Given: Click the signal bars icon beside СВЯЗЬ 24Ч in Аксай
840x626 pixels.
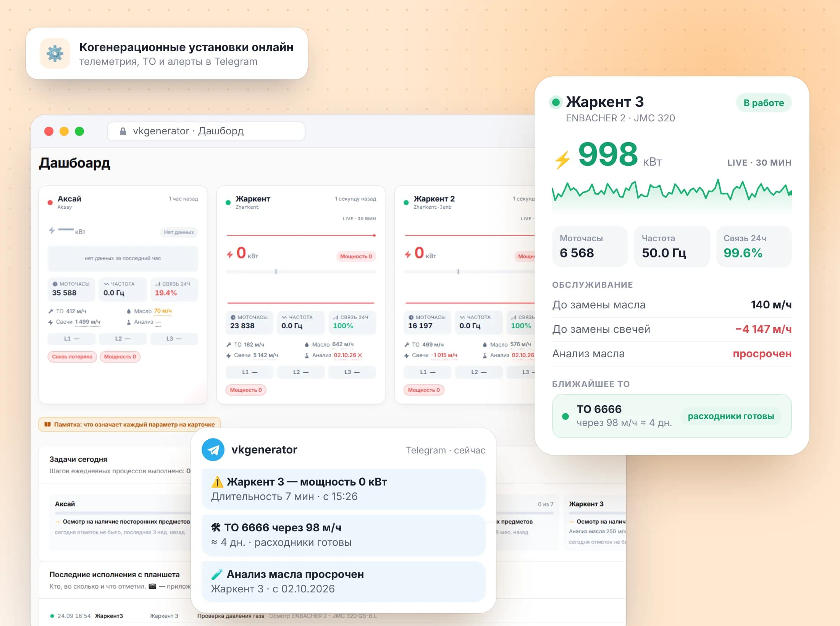Looking at the screenshot, I should [x=157, y=284].
